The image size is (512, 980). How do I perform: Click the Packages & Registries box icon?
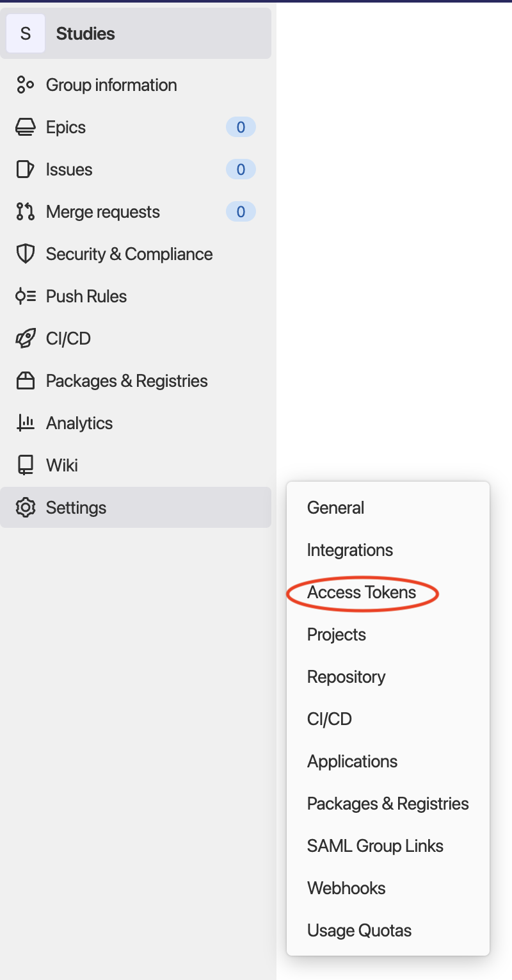pyautogui.click(x=25, y=380)
